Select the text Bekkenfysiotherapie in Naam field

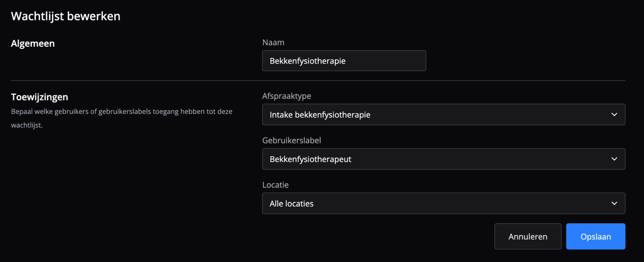tap(307, 61)
